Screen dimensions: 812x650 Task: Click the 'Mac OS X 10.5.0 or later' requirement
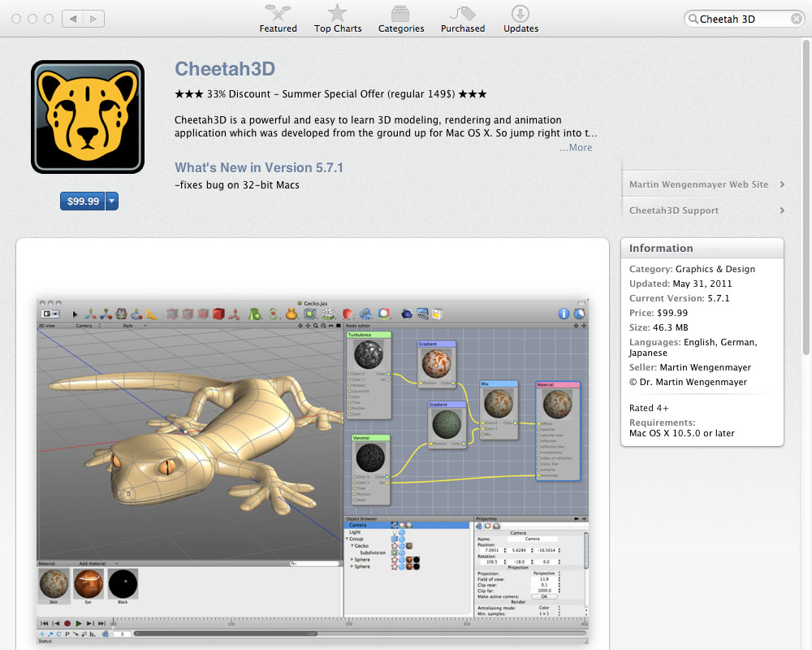[x=681, y=433]
